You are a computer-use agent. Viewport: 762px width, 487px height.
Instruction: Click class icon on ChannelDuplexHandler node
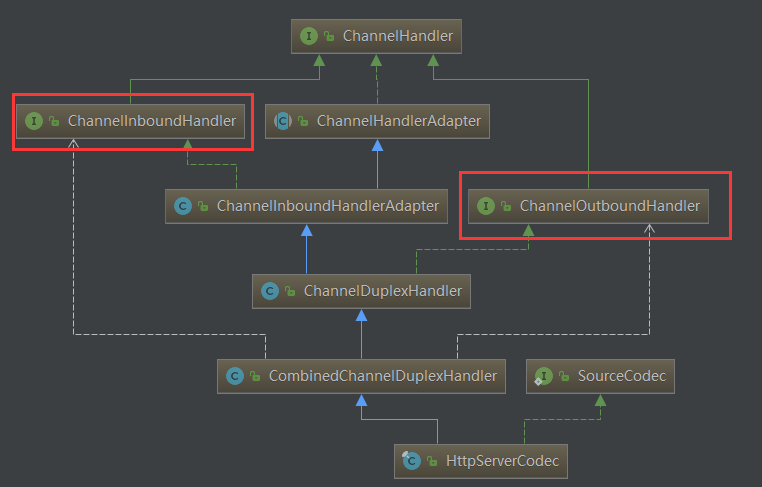point(270,291)
